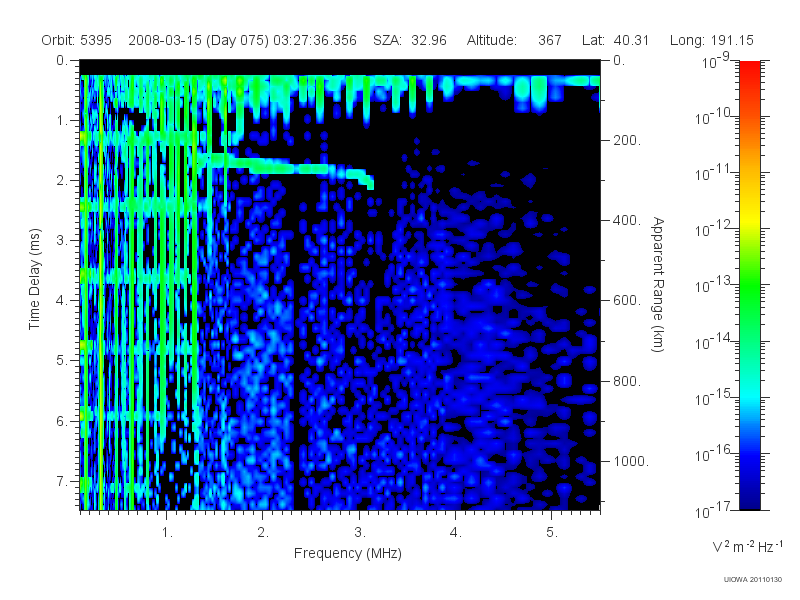This screenshot has width=800, height=600.
Task: Click the 4. tick on Frequency axis
Action: pyautogui.click(x=456, y=533)
